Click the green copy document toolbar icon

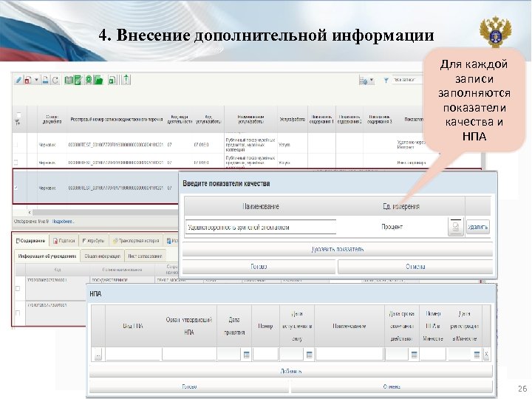[x=112, y=80]
